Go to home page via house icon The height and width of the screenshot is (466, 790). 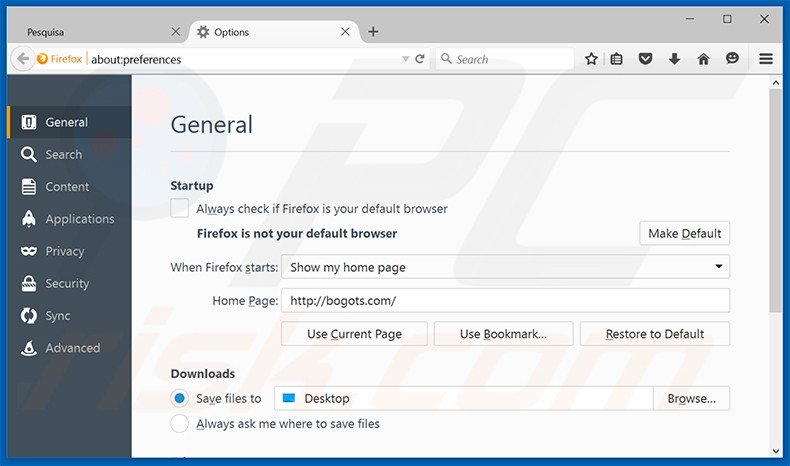pyautogui.click(x=703, y=59)
